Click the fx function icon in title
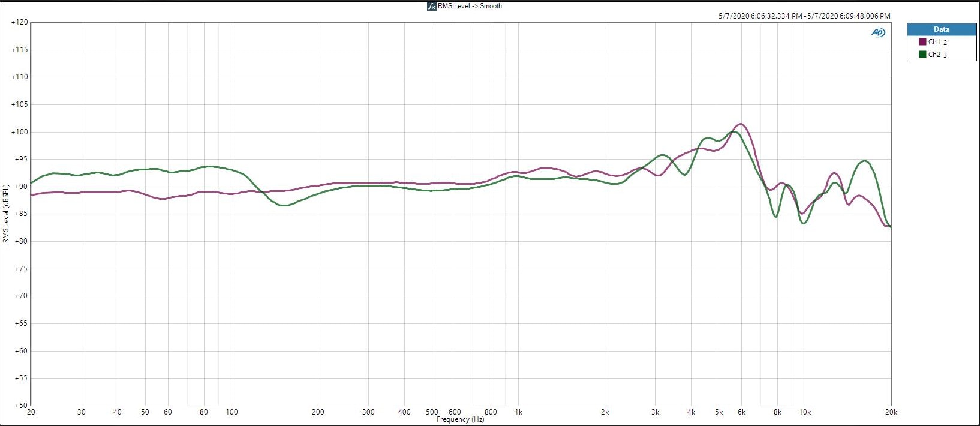The image size is (980, 426). (x=431, y=6)
